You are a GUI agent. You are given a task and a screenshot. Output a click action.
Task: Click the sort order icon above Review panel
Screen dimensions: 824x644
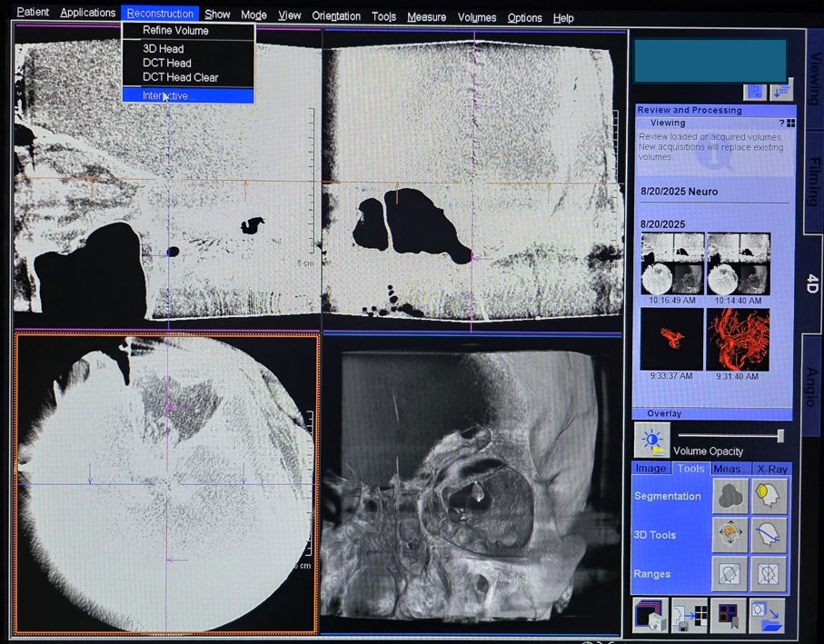(780, 91)
